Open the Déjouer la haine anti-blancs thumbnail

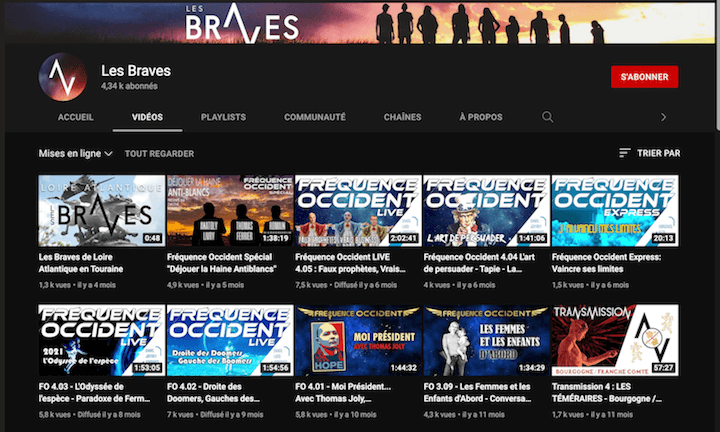tap(230, 210)
